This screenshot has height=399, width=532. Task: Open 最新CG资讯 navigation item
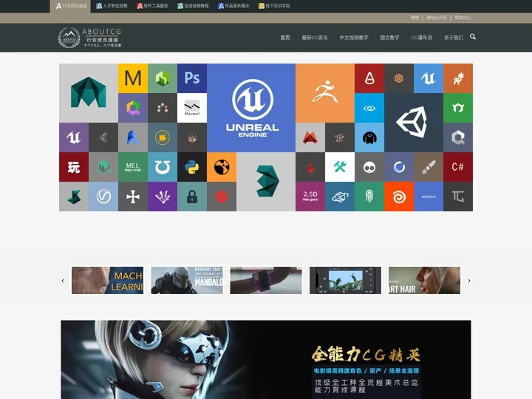[x=315, y=38]
